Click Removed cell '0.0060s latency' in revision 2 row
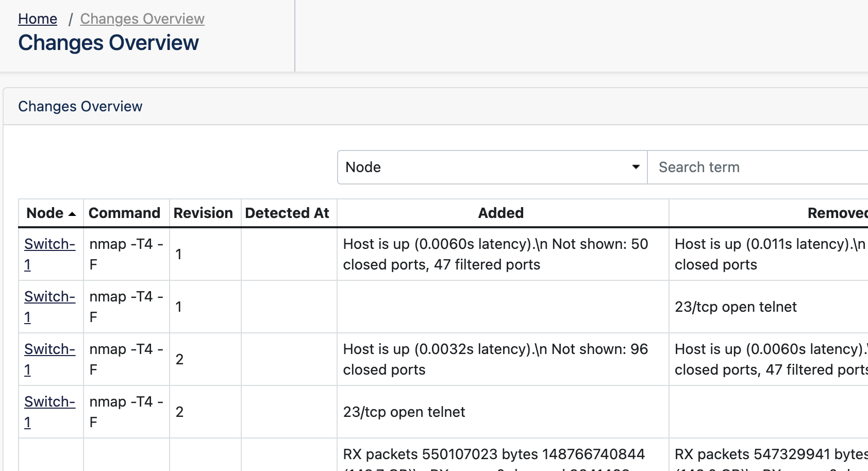Image resolution: width=868 pixels, height=471 pixels. click(x=769, y=359)
